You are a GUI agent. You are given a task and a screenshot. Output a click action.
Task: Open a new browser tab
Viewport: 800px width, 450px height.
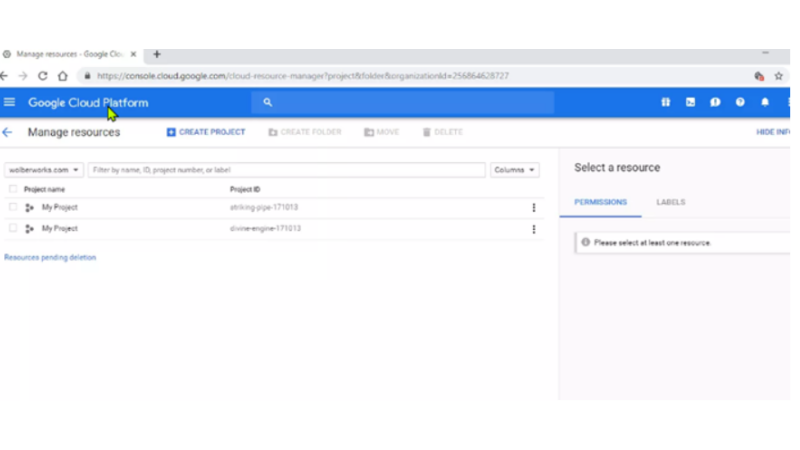pos(157,54)
